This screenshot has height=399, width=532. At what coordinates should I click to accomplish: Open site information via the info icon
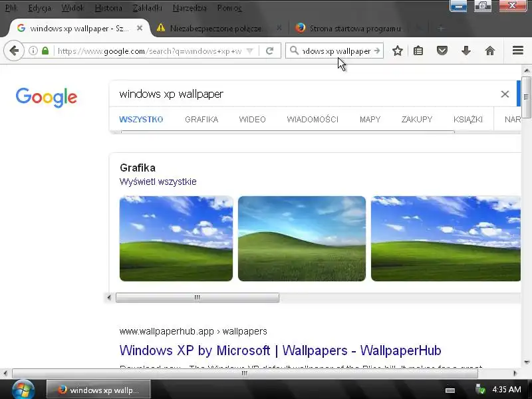(x=33, y=51)
